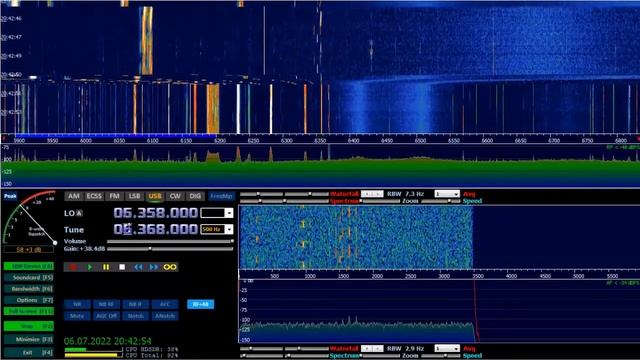Open the upper Avg count dropdown

point(447,194)
